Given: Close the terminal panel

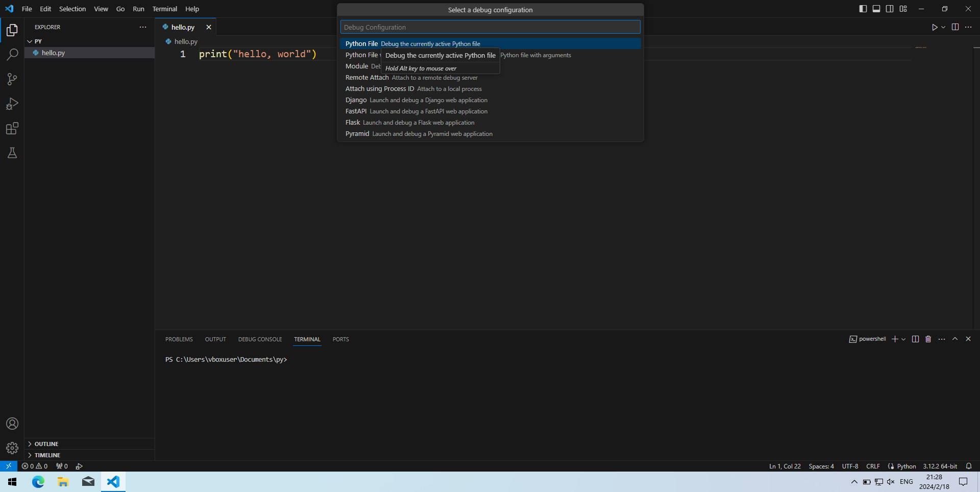Looking at the screenshot, I should [968, 339].
